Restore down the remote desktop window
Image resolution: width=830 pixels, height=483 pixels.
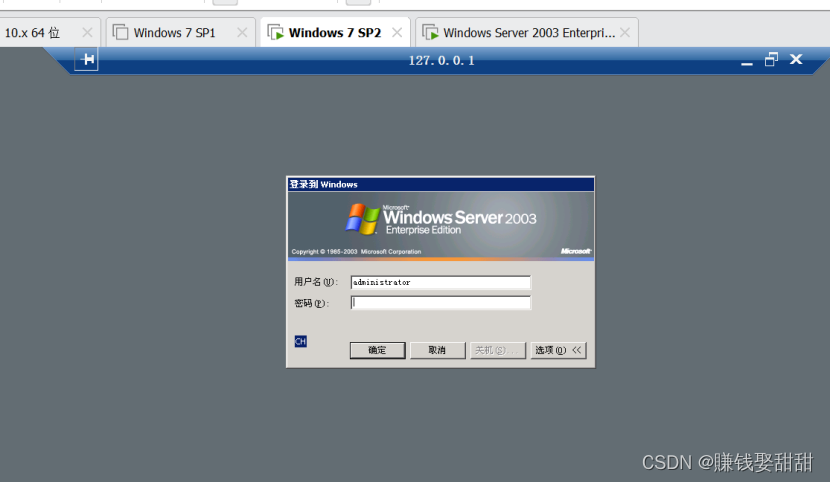pos(771,59)
